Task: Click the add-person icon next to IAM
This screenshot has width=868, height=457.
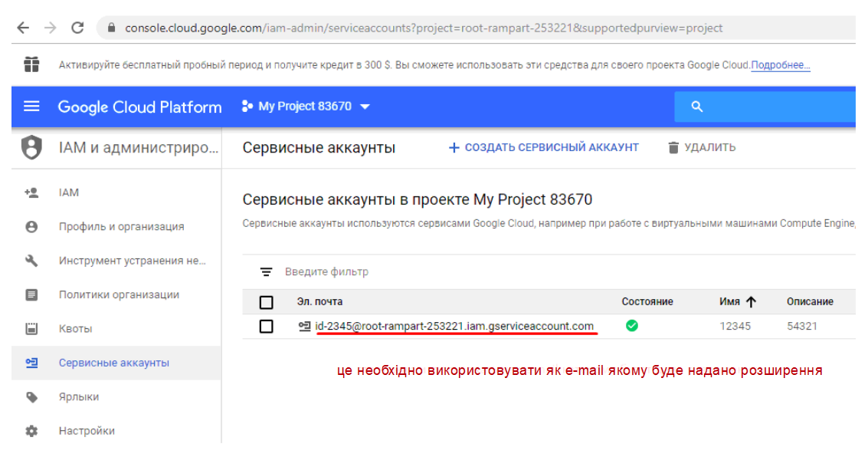Action: [31, 192]
